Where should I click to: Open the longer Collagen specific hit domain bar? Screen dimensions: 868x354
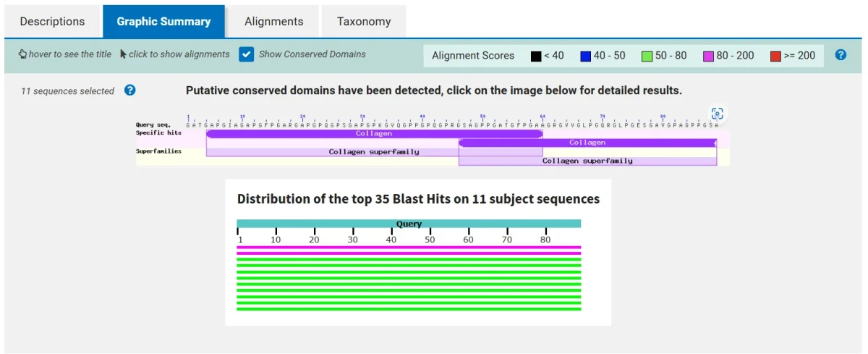[x=374, y=133]
